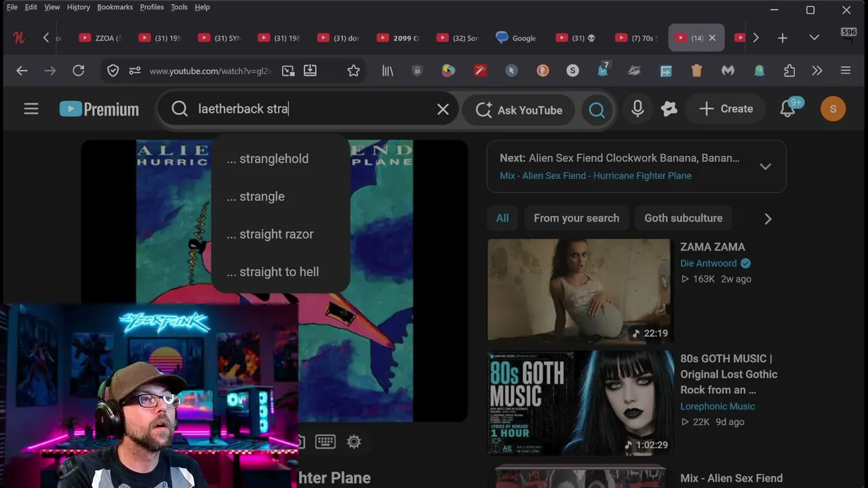Open the account avatar menu
This screenshot has height=488, width=868.
[x=833, y=109]
